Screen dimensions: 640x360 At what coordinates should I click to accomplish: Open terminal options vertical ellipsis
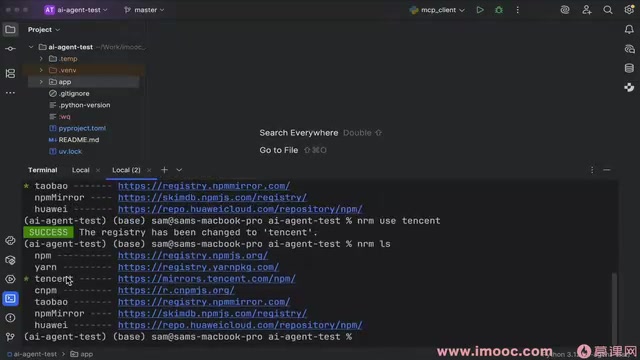[x=592, y=170]
